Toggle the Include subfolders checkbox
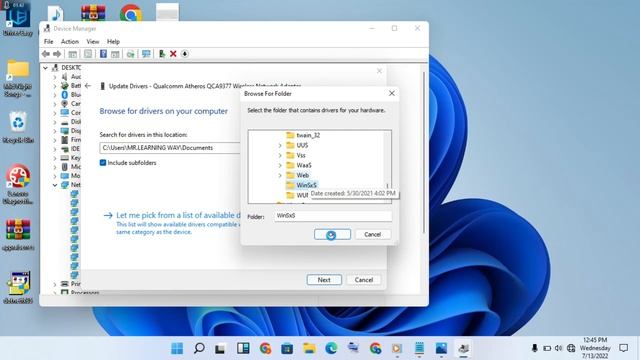 pos(103,163)
